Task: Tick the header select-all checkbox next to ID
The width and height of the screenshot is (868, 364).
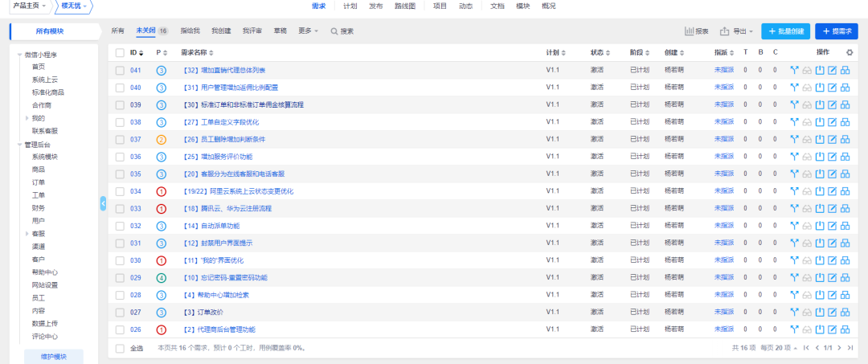Action: [120, 52]
